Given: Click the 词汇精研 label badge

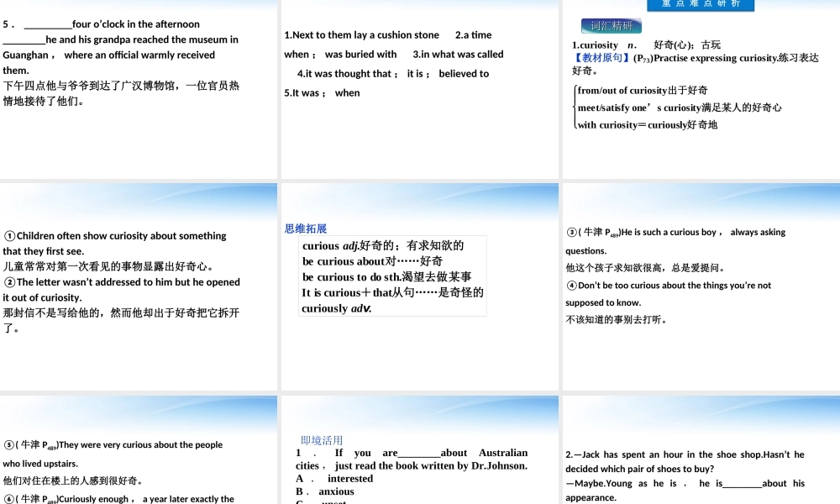Looking at the screenshot, I should (612, 26).
